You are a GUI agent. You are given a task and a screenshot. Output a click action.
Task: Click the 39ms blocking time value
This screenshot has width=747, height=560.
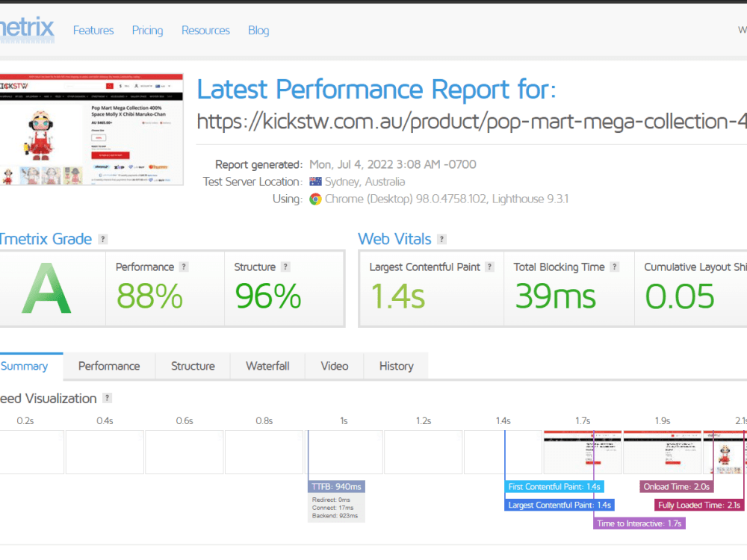click(x=556, y=296)
